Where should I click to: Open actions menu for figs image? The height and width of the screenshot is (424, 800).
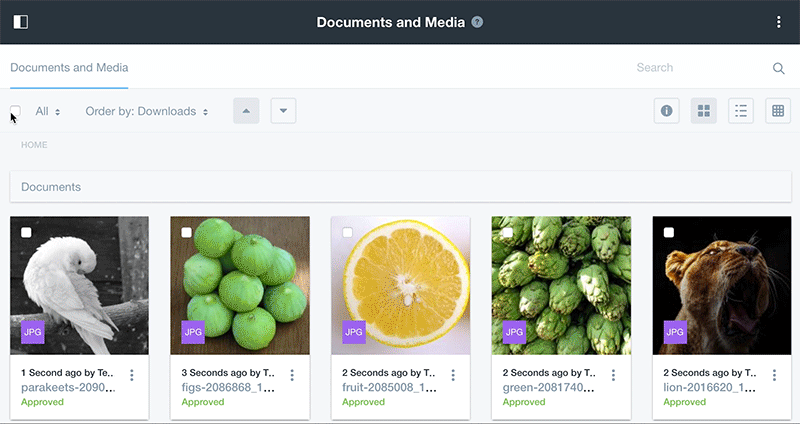click(292, 375)
